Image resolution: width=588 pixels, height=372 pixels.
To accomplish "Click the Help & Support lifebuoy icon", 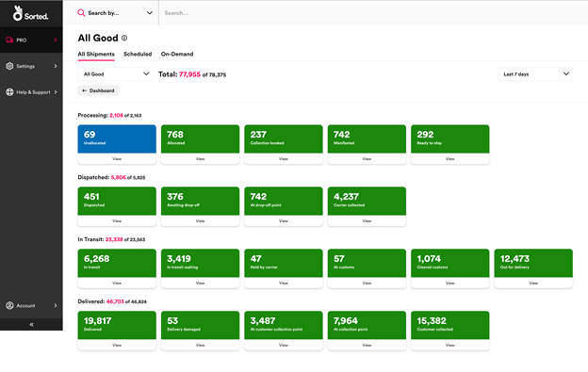I will 9,92.
